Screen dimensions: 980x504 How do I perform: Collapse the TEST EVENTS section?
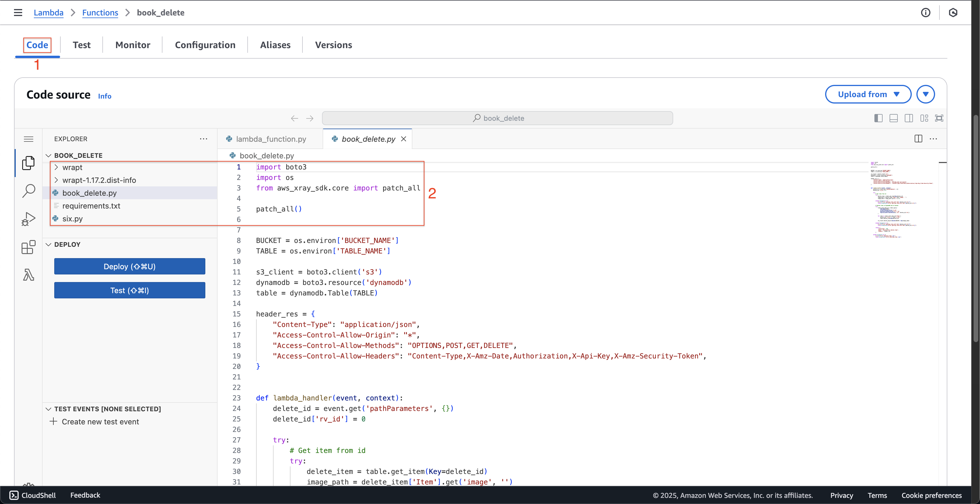(48, 409)
